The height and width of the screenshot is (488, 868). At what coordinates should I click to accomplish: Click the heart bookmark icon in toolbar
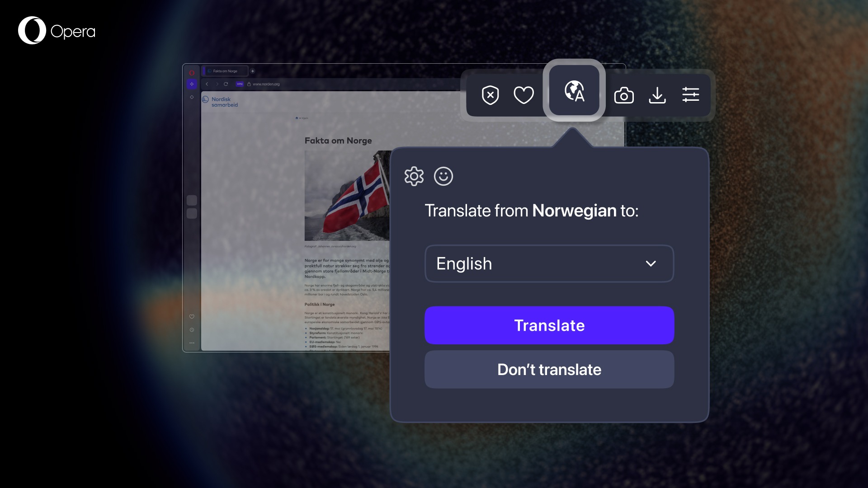[524, 95]
